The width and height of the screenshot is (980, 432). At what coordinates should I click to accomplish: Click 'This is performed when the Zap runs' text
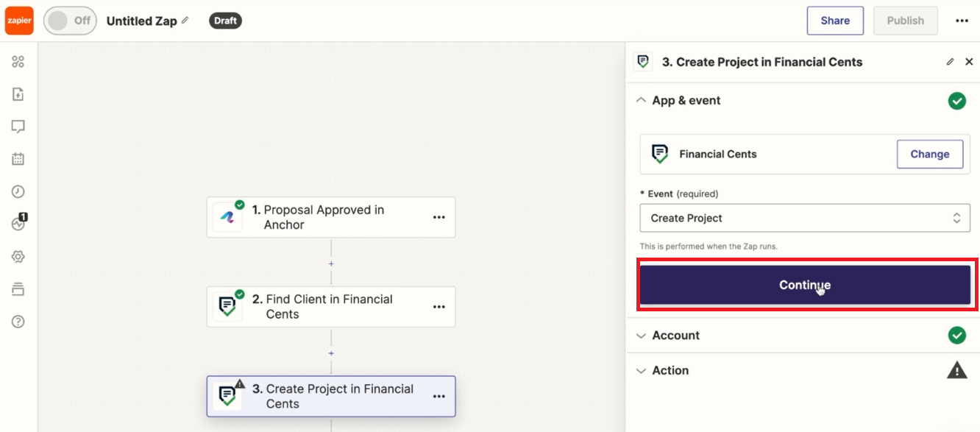(709, 247)
